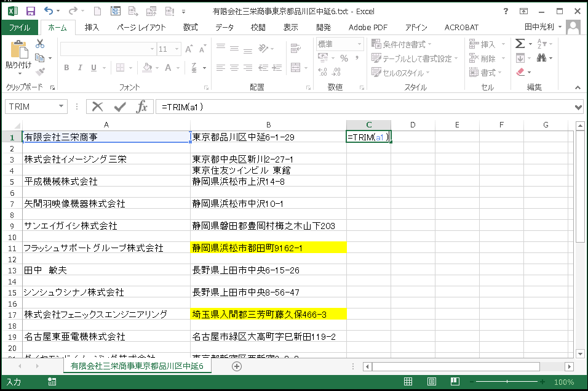The width and height of the screenshot is (588, 391).
Task: Switch to the データ tab
Action: tap(224, 27)
